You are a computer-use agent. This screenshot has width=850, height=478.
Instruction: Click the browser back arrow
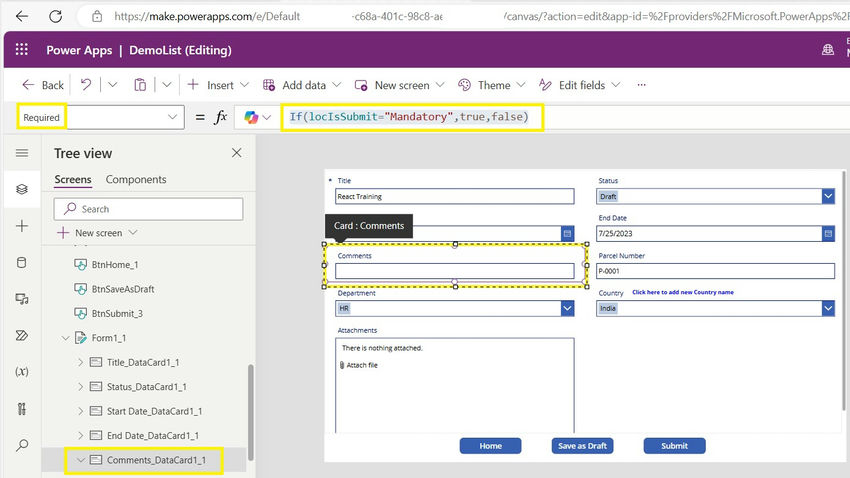pyautogui.click(x=22, y=16)
